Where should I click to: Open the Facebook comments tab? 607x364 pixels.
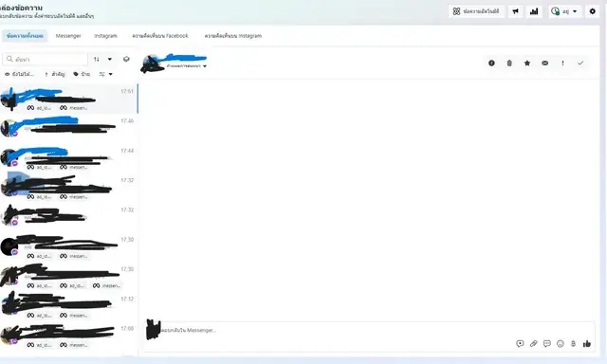tap(160, 36)
